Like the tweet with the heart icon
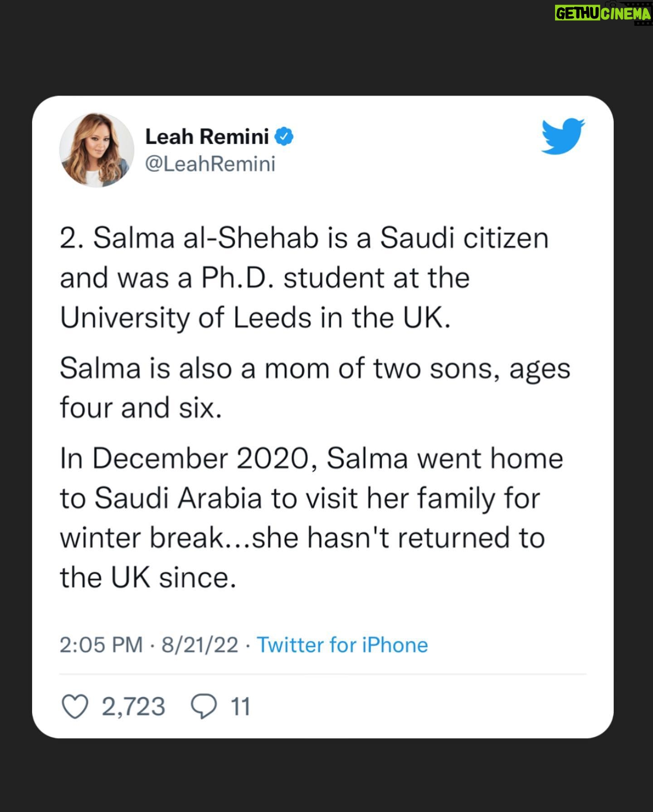653x812 pixels. pyautogui.click(x=75, y=707)
